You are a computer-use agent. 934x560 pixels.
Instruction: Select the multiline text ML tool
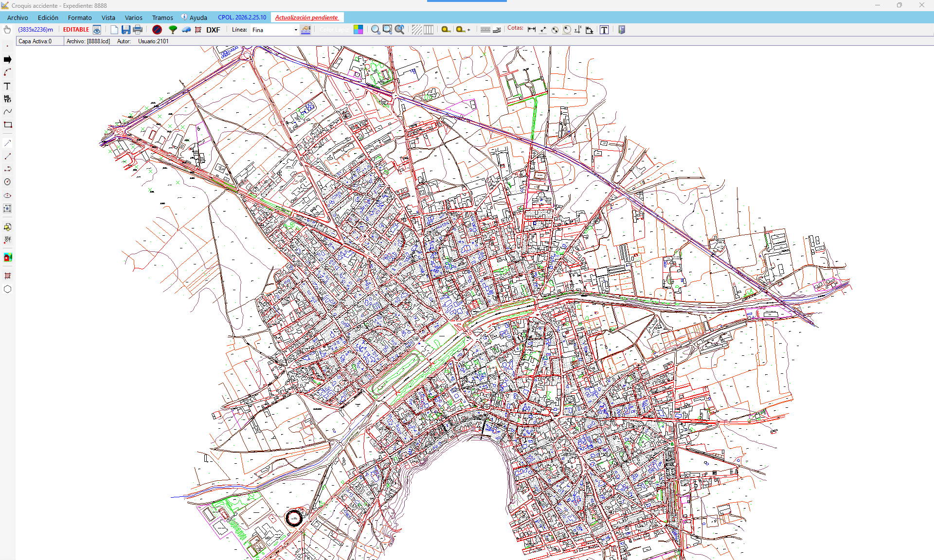(x=7, y=99)
